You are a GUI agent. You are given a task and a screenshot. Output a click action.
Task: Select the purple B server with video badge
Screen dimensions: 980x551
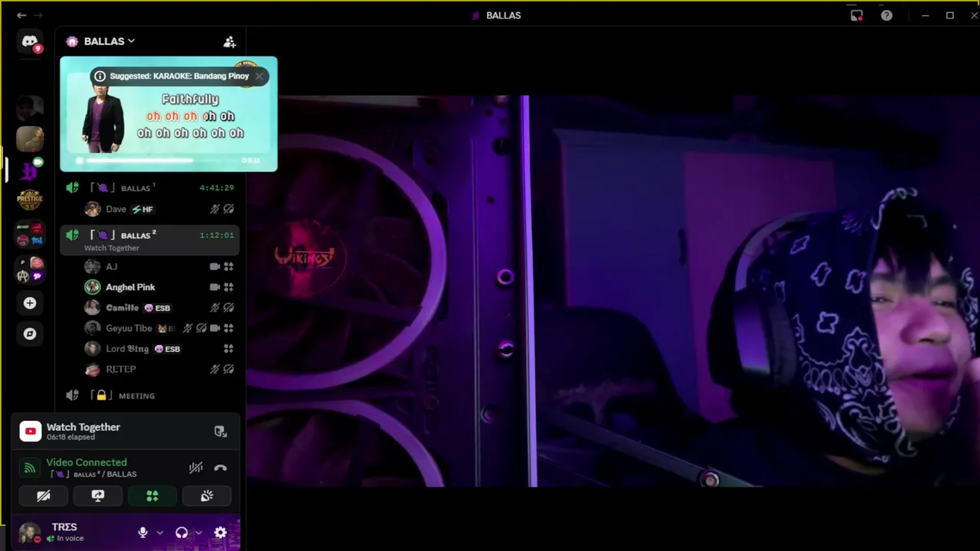[30, 170]
